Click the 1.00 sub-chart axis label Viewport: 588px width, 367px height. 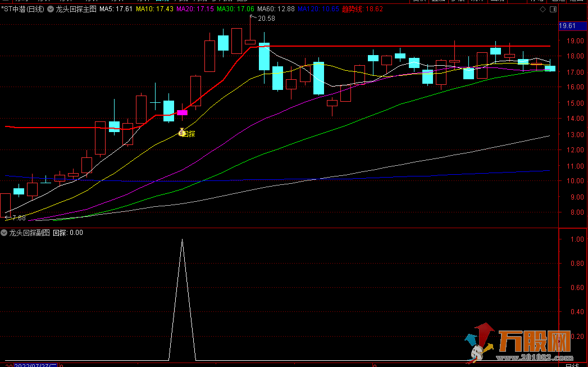click(x=577, y=239)
